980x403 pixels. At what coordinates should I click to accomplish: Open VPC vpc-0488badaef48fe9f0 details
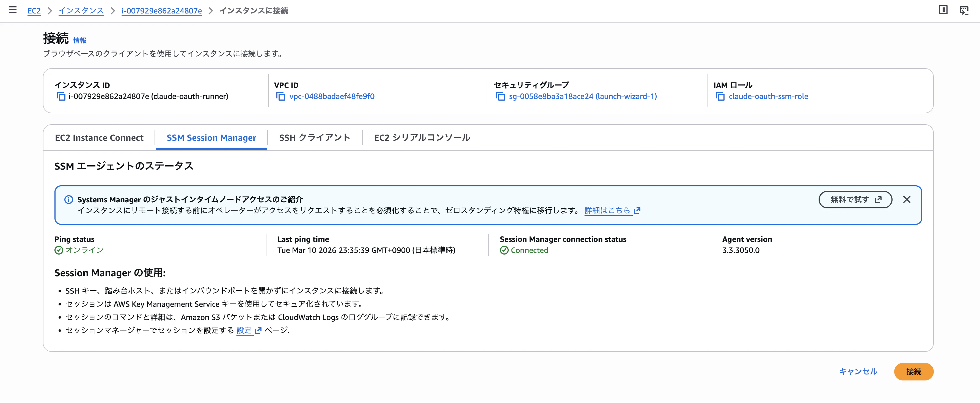(x=332, y=96)
